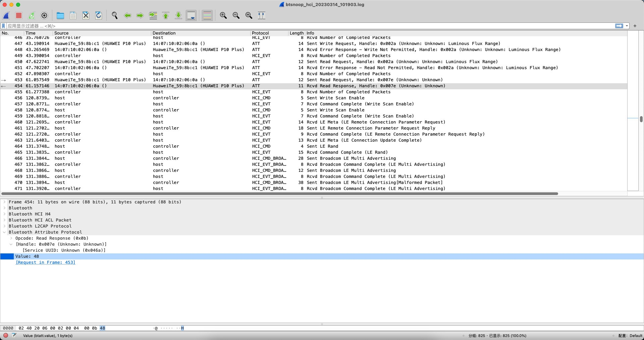The height and width of the screenshot is (340, 644).
Task: Expand Bluetooth HCI H4 section
Action: point(4,214)
